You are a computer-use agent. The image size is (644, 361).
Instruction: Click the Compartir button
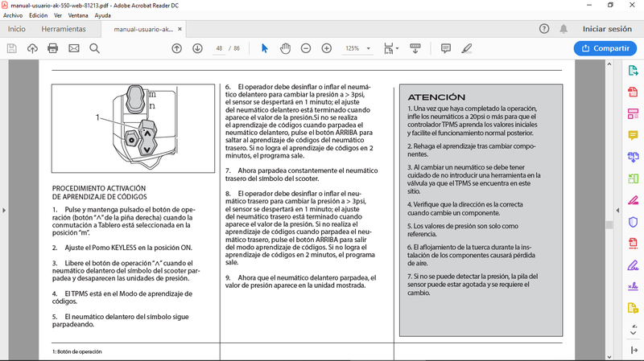tap(605, 48)
